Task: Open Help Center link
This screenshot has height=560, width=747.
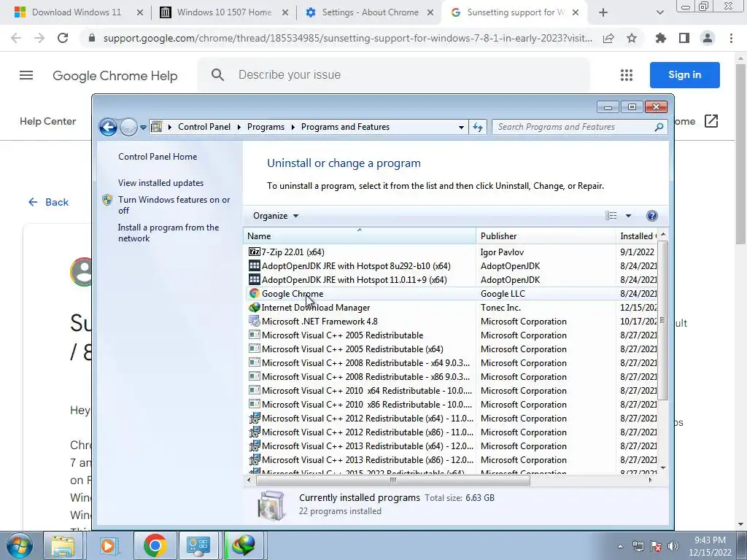Action: point(47,122)
